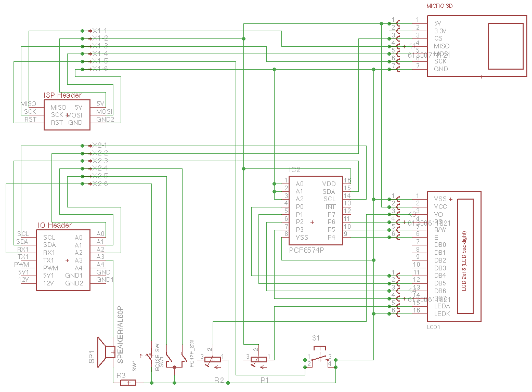Select the X2-3 terminal label
Screen dimensions: 532x392
tap(100, 161)
